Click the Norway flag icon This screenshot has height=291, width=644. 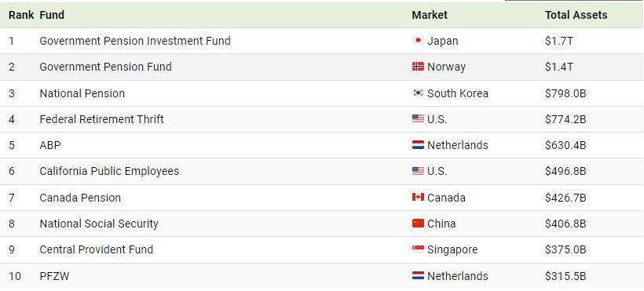(418, 67)
